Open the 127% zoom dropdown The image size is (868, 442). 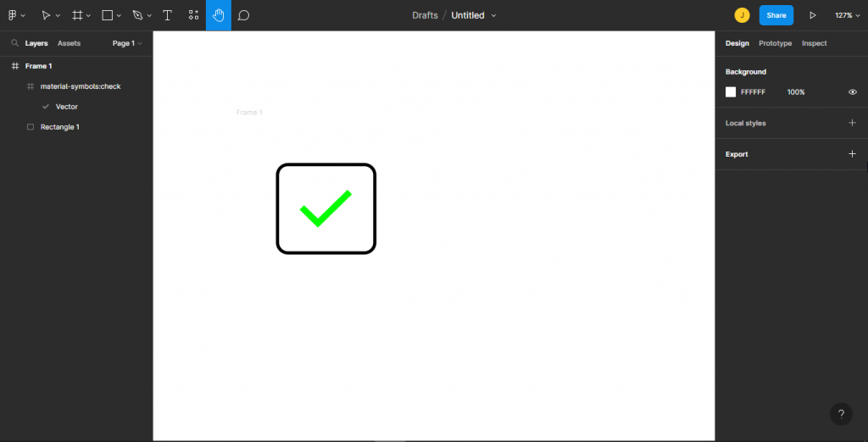848,15
